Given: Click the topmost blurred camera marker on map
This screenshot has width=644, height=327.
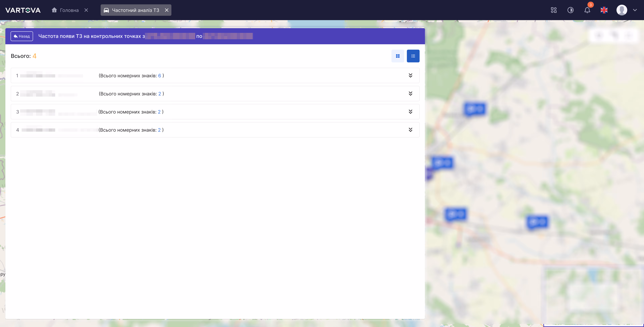Looking at the screenshot, I should tap(475, 109).
